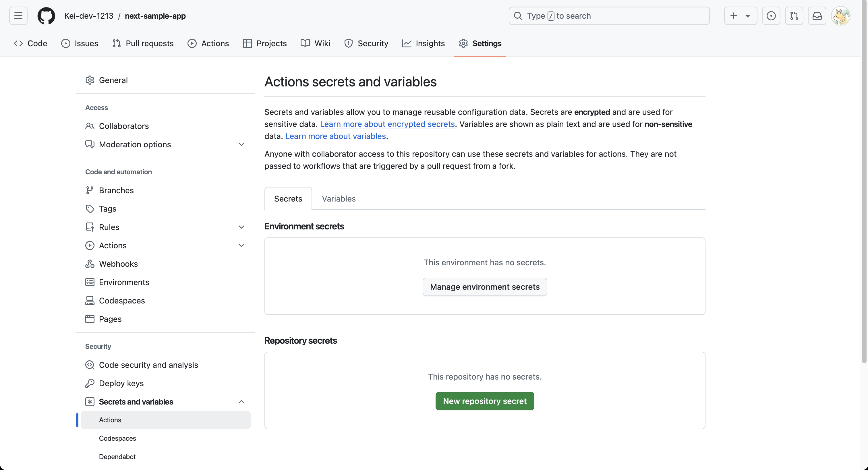Go to Codespaces settings in sidebar
Viewport: 868px width, 470px height.
pos(122,301)
